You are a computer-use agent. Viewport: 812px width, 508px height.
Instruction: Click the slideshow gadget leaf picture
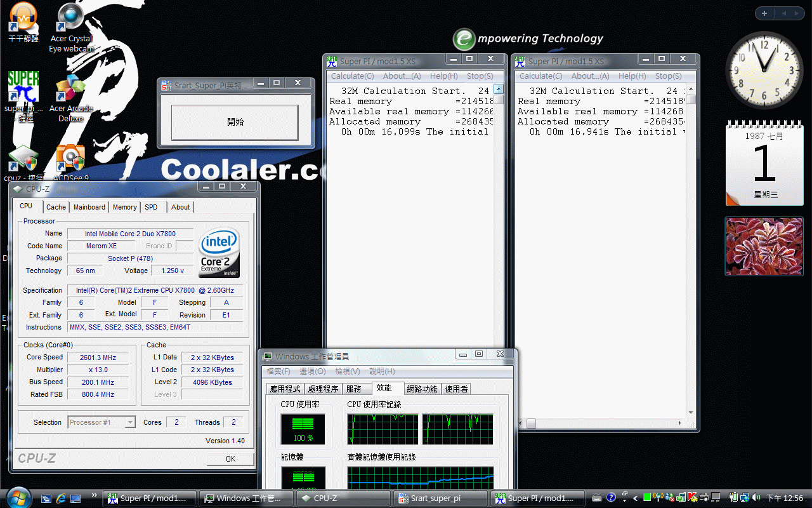[x=764, y=246]
